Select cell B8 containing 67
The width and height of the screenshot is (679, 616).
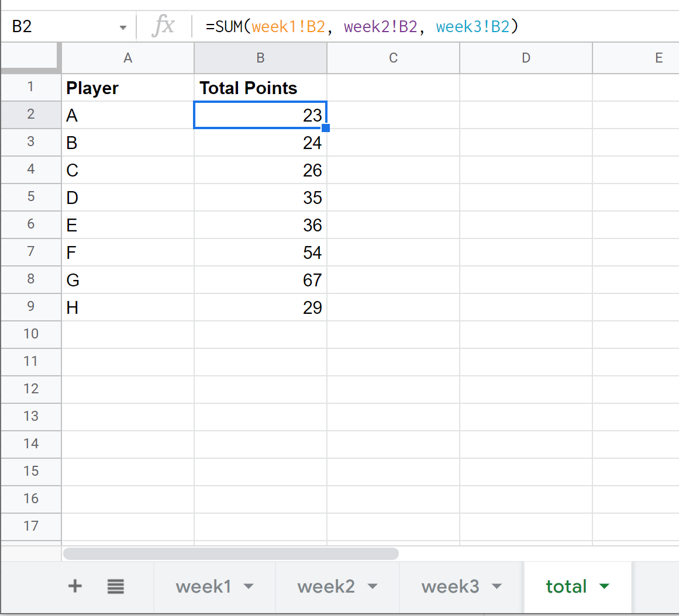tap(260, 279)
